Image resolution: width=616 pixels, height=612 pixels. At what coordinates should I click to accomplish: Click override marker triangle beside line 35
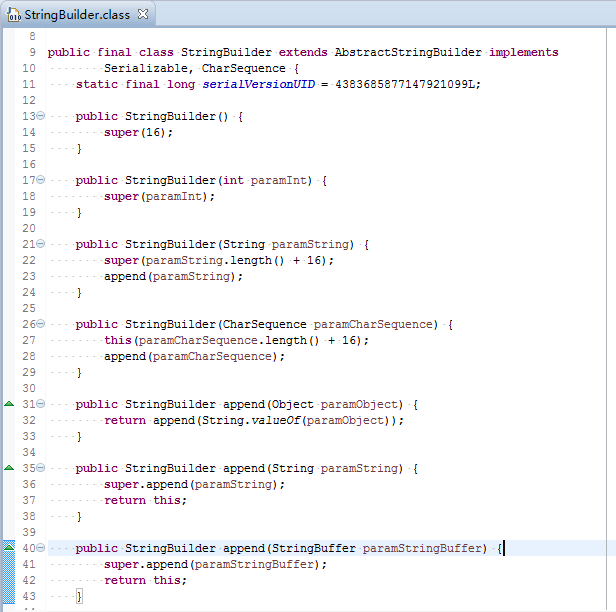tap(9, 468)
